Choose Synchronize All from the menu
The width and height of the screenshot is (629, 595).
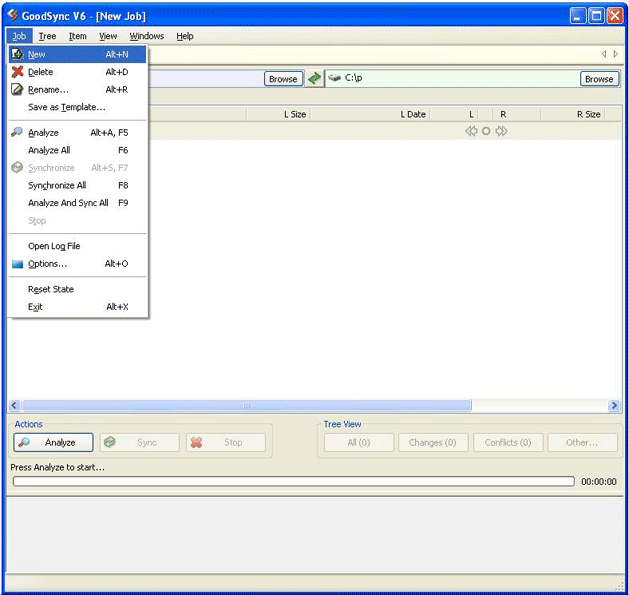coord(77,186)
